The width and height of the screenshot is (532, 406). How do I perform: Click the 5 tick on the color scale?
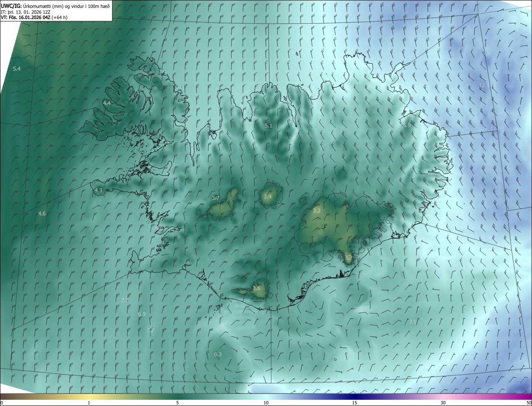click(177, 403)
